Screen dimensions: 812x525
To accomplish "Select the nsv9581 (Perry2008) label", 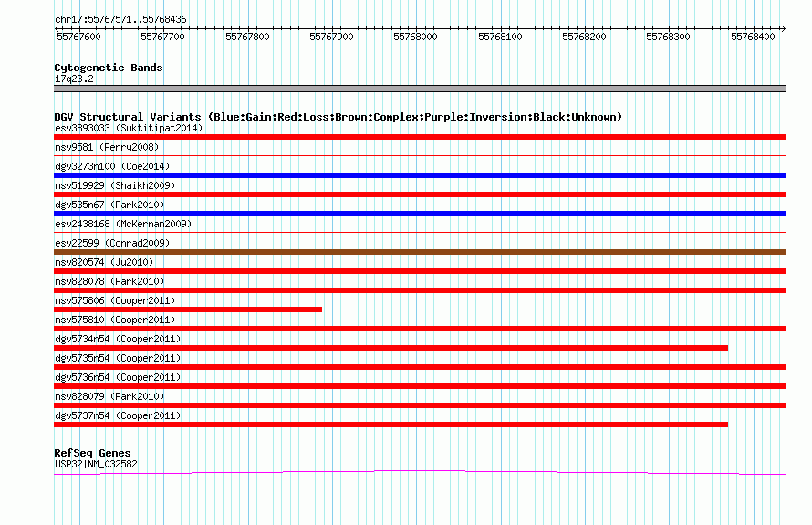I will tap(107, 147).
